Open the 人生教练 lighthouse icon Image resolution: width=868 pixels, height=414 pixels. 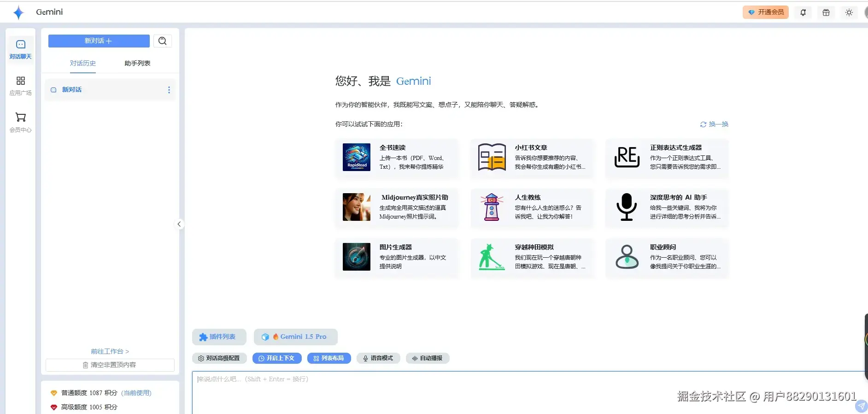[x=492, y=207]
